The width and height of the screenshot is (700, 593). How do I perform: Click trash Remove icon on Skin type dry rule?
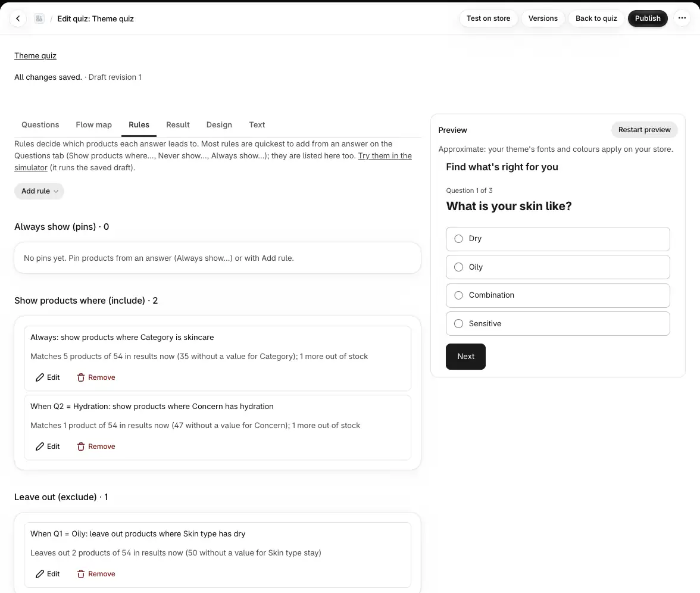click(x=81, y=574)
